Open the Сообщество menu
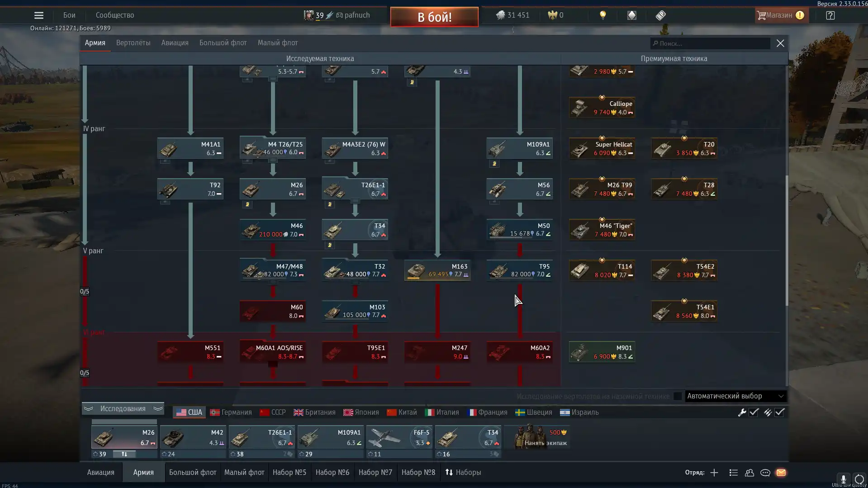 coord(115,15)
